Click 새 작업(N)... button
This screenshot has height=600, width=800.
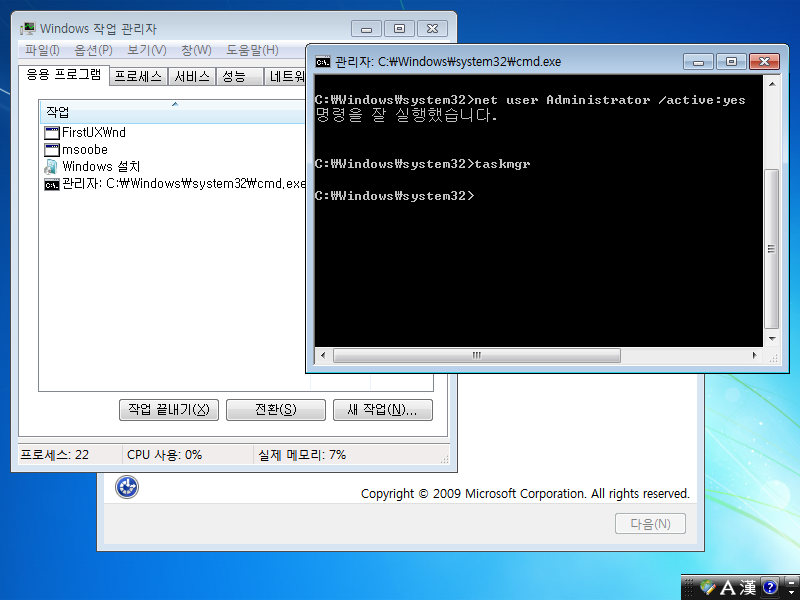click(x=383, y=410)
